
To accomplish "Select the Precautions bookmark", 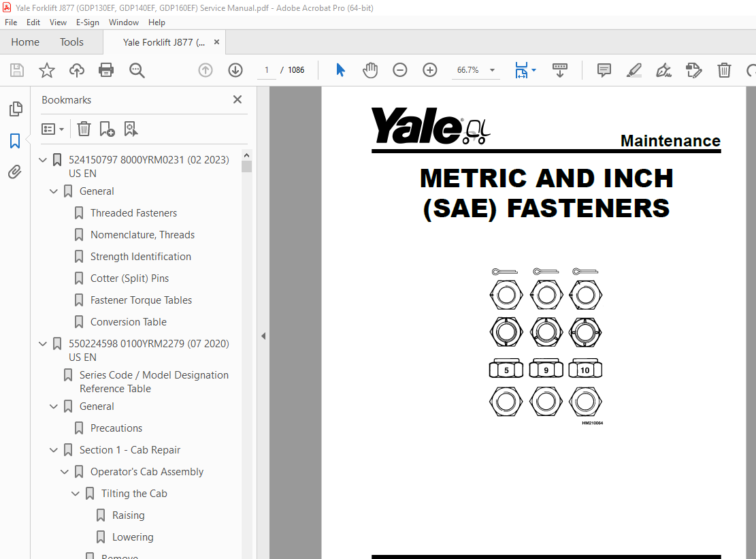I will (x=116, y=428).
